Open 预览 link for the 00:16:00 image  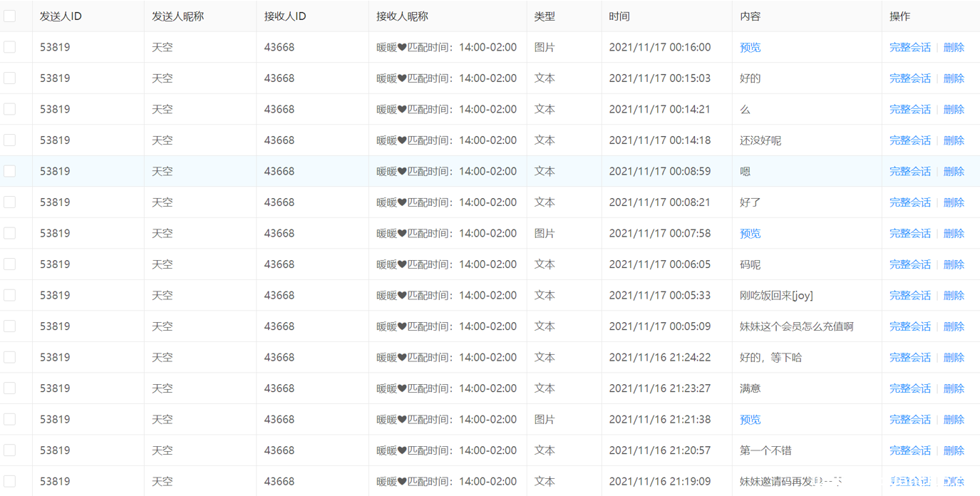(x=750, y=47)
